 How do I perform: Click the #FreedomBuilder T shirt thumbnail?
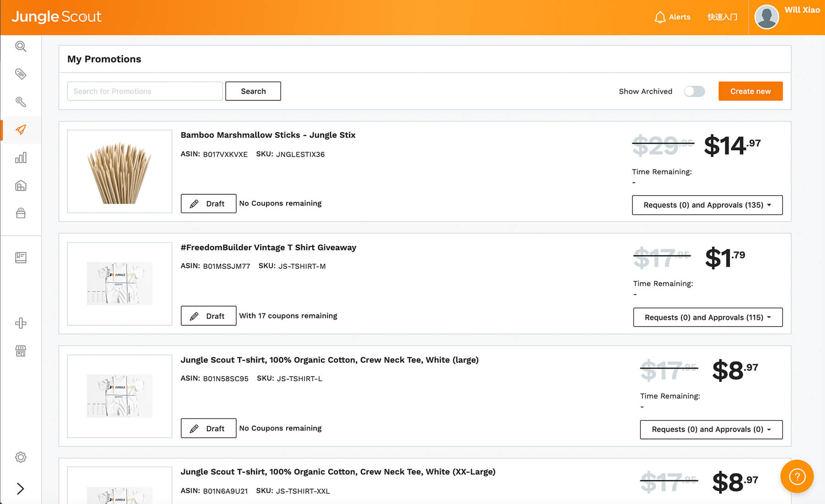tap(120, 284)
